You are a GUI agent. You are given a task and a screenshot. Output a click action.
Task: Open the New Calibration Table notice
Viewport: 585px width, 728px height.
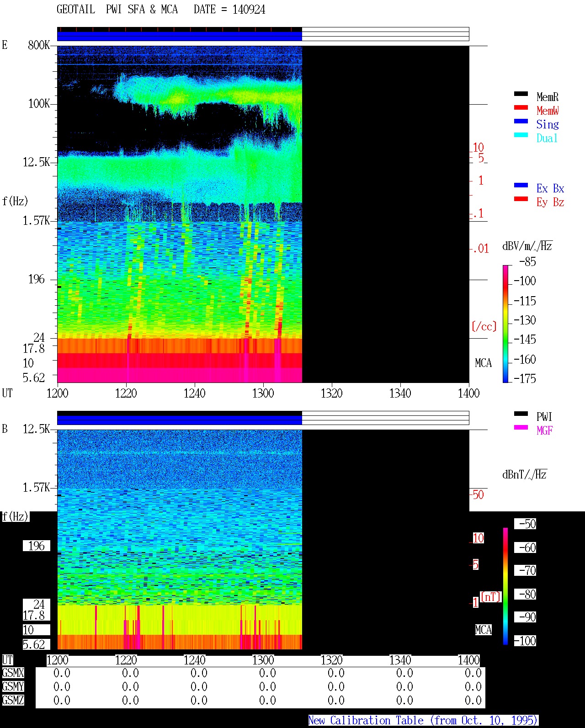(x=423, y=720)
